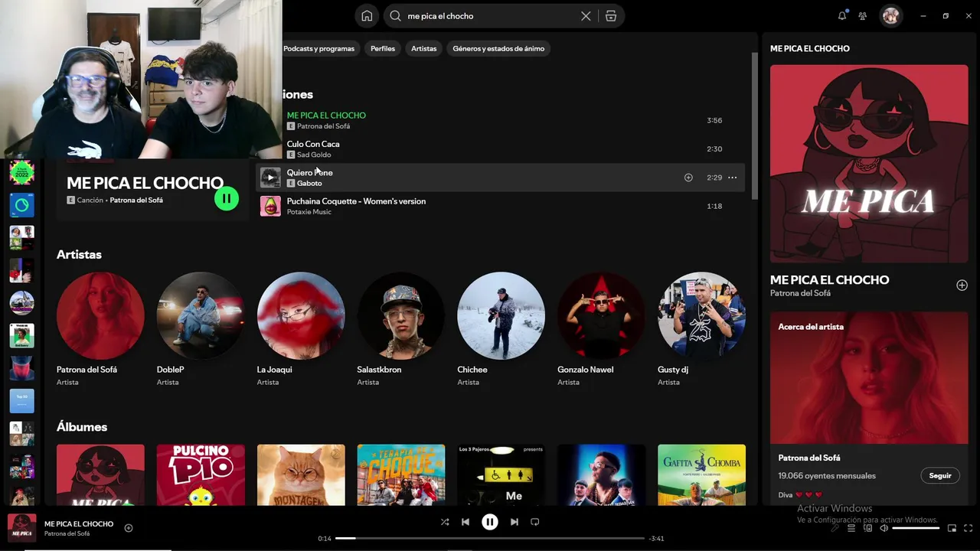Enter full screen player mode
This screenshot has height=551, width=980.
[x=969, y=528]
